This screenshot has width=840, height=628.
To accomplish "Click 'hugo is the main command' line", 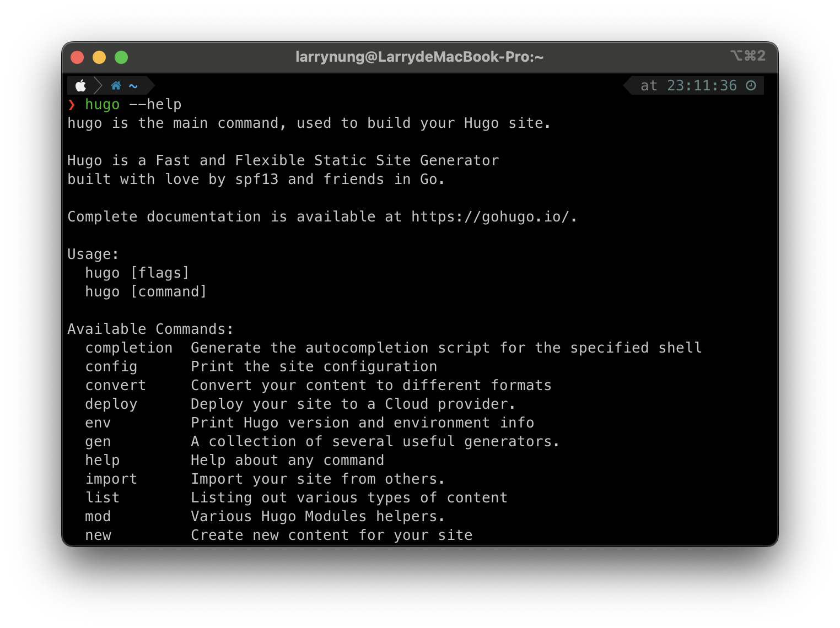I will click(309, 123).
